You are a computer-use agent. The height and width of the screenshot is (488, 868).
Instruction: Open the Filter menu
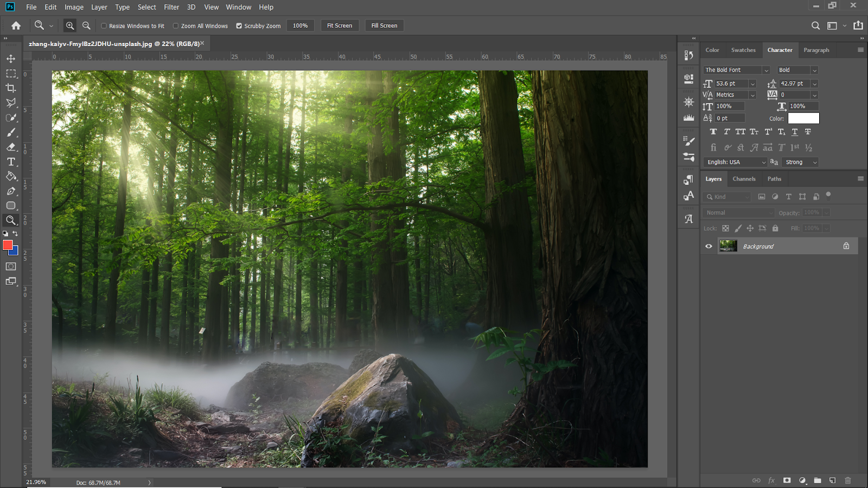click(171, 7)
